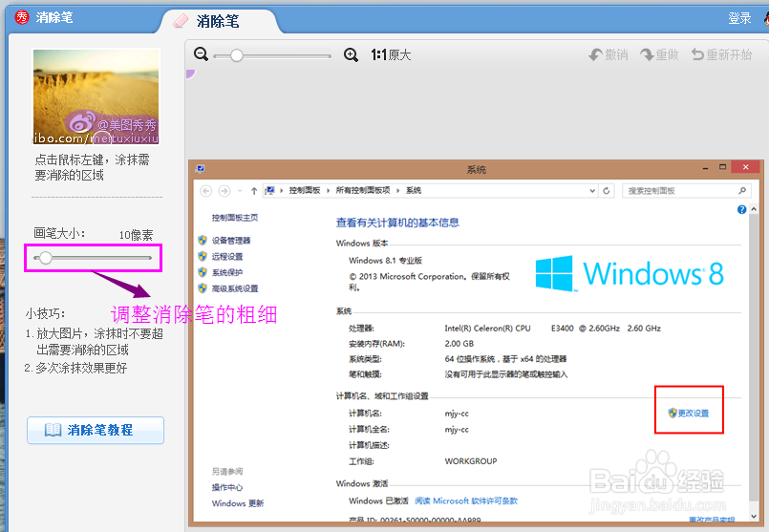
Task: Expand address bar history dropdown arrow
Action: pos(592,191)
